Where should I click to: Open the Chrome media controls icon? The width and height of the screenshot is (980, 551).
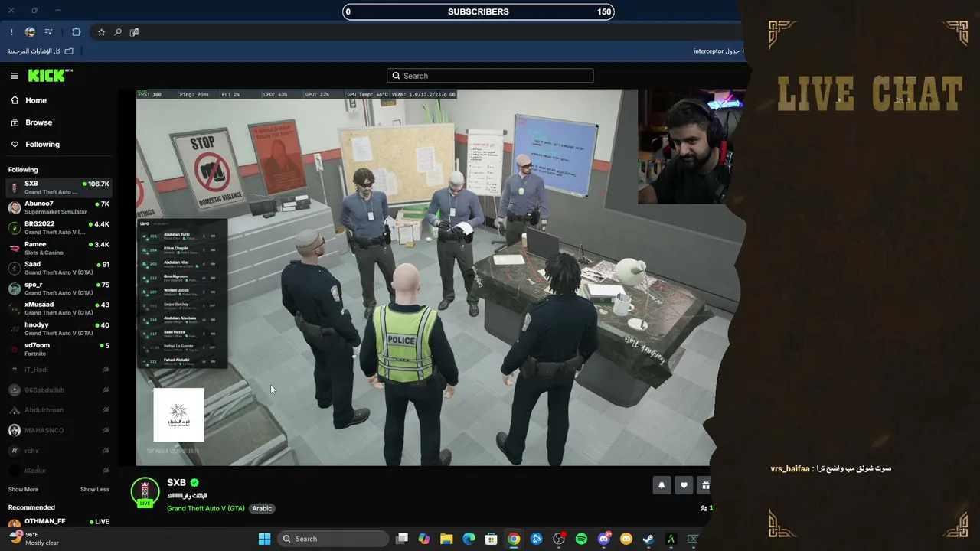click(49, 32)
